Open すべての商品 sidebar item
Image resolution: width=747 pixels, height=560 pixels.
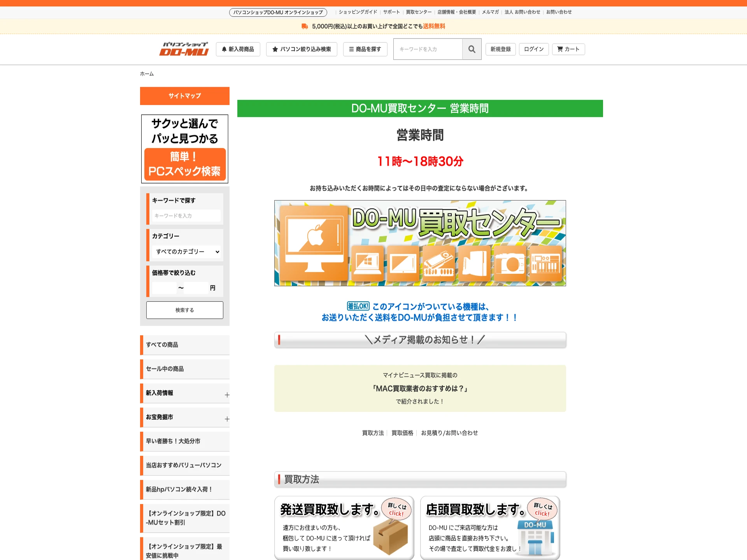tap(185, 345)
